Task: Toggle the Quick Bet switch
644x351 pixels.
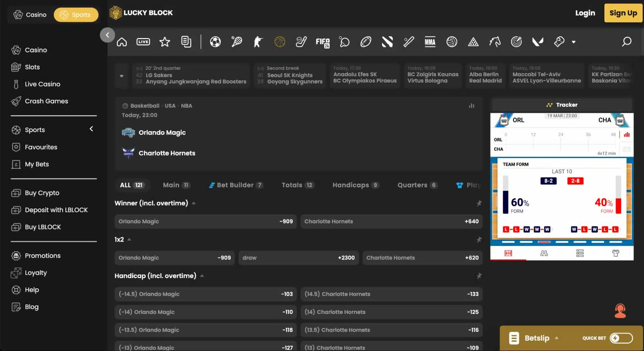Action: click(621, 338)
